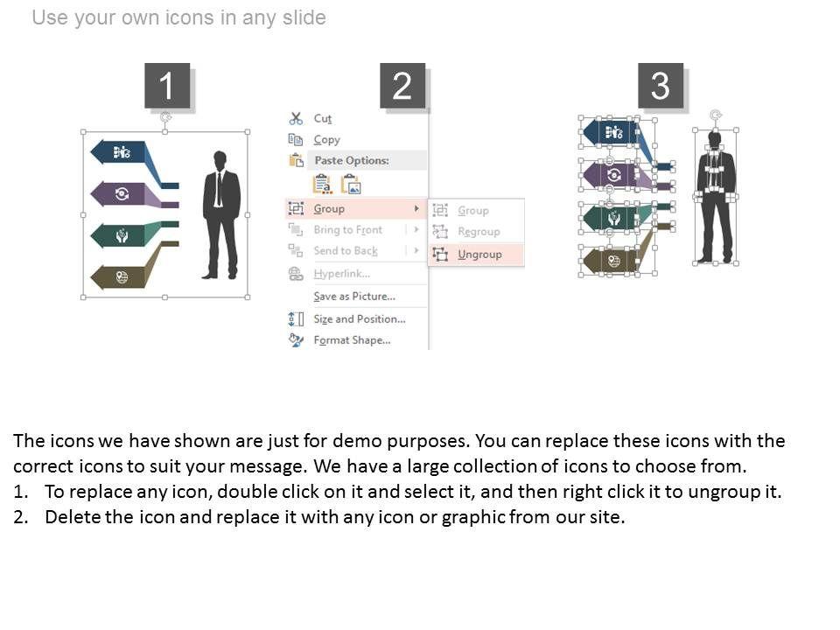Click the Regroup icon in submenu
This screenshot has height=630, width=840.
coord(440,231)
